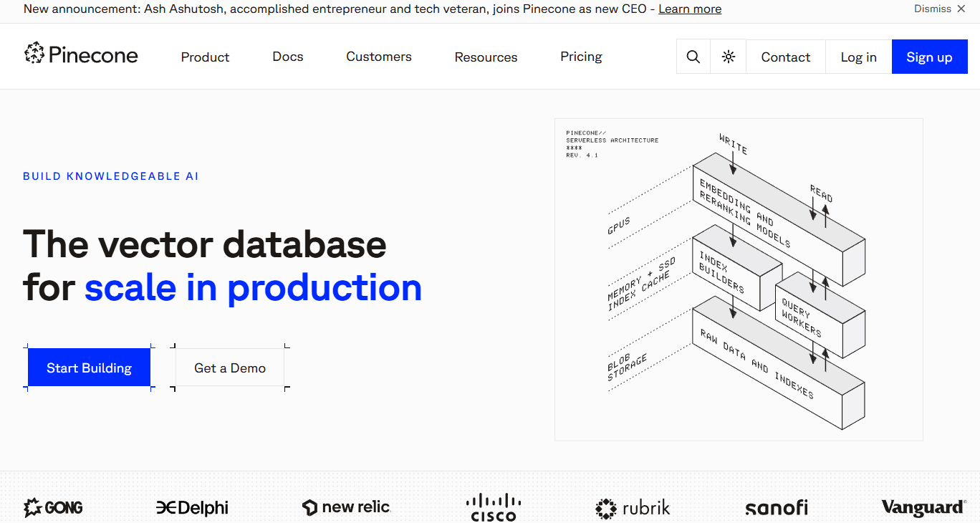Go to the Docs page

(x=288, y=57)
